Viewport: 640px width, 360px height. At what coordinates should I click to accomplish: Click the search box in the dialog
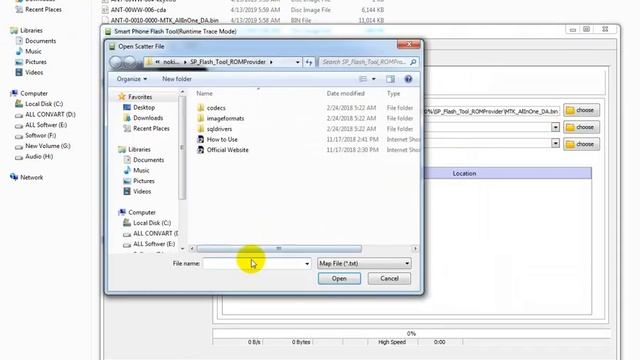click(364, 62)
